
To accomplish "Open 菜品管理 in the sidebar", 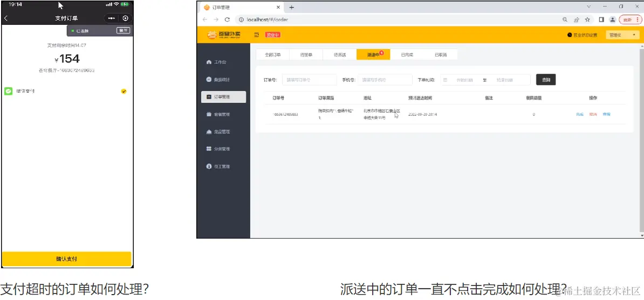I will (x=223, y=132).
